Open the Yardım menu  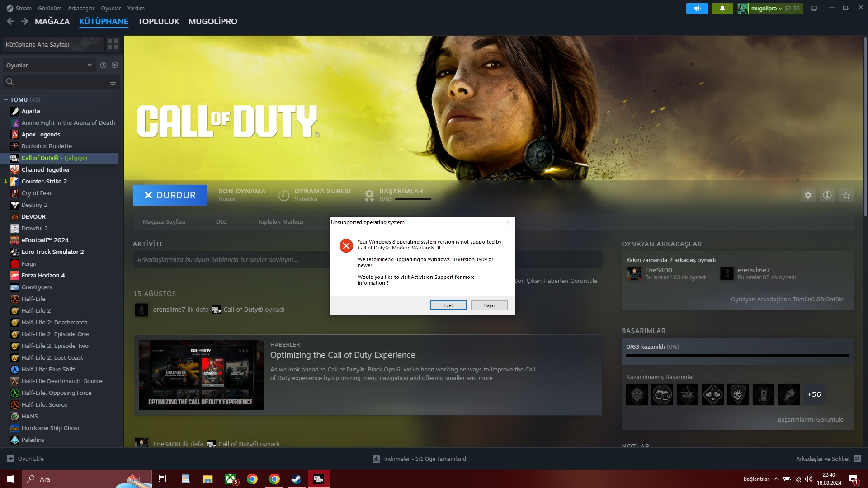(x=136, y=8)
